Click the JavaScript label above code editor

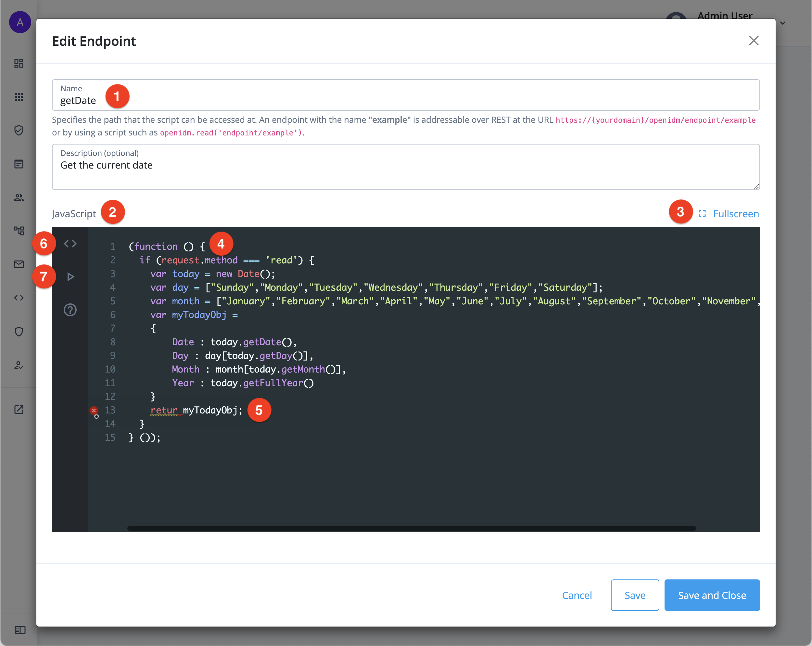pos(74,214)
